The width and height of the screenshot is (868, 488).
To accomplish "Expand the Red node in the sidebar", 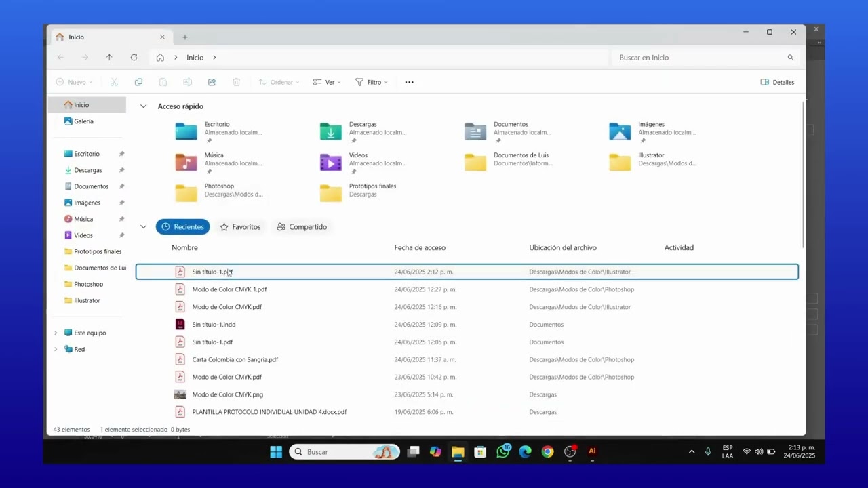I will click(56, 349).
